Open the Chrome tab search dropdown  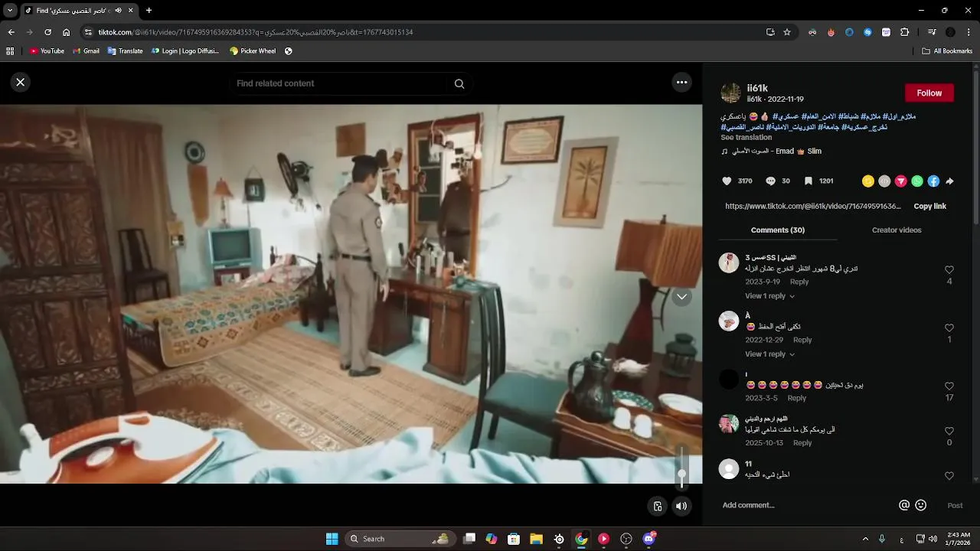(x=10, y=11)
